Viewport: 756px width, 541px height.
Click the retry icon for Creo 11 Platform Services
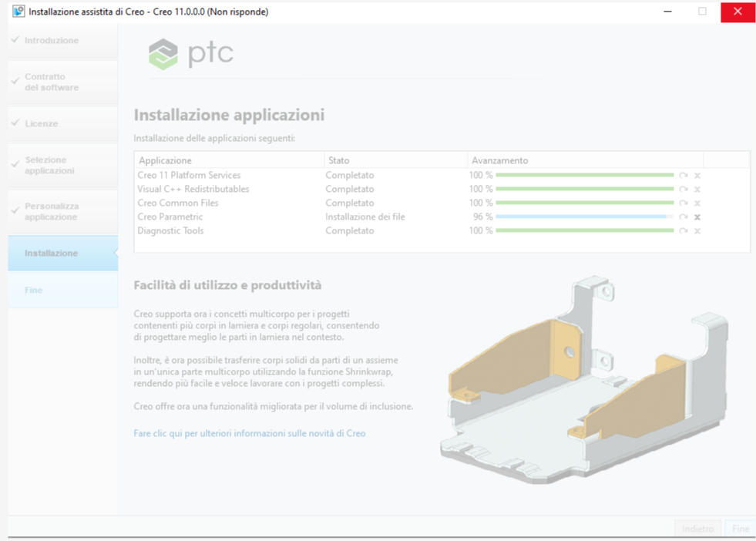tap(684, 176)
